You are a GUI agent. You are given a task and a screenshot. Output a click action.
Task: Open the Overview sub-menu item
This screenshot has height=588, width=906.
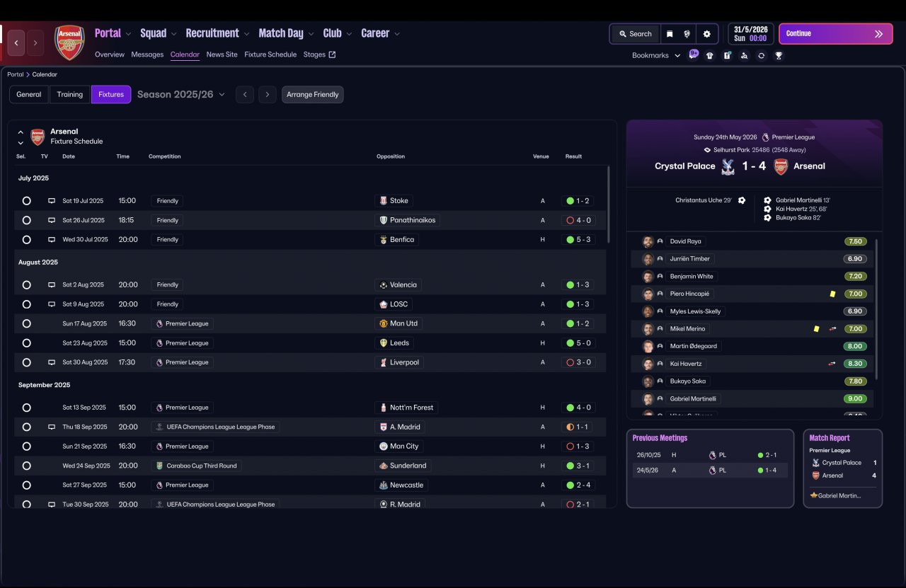(110, 54)
